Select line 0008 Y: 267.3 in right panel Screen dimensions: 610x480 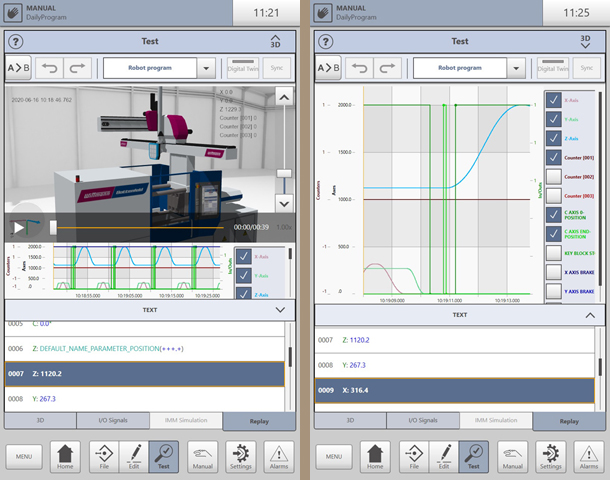(x=455, y=365)
